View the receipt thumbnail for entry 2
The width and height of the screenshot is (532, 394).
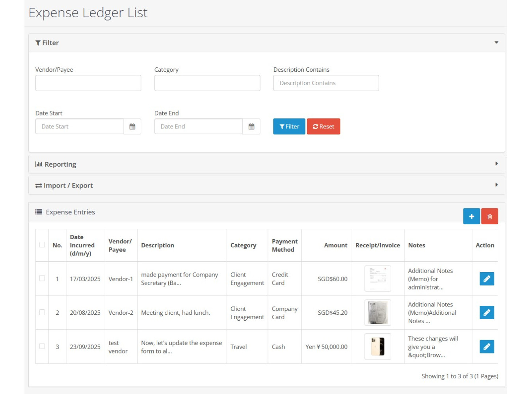(x=377, y=312)
